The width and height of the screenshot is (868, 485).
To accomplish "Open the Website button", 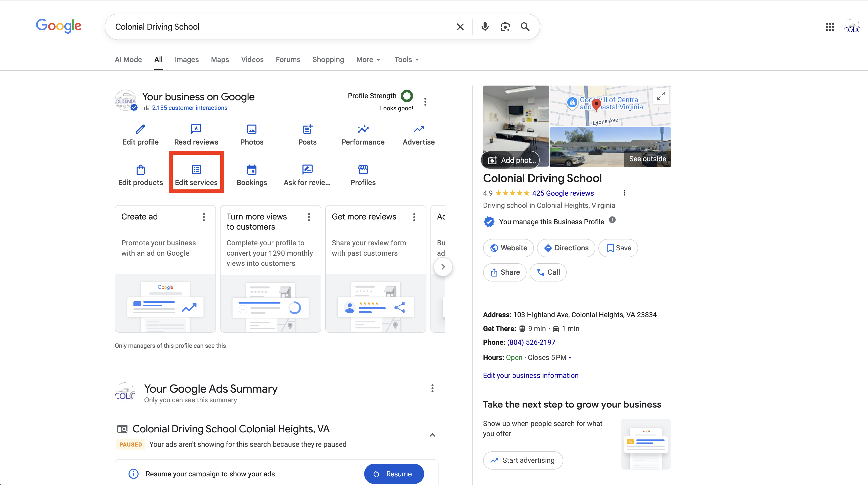I will [x=508, y=248].
